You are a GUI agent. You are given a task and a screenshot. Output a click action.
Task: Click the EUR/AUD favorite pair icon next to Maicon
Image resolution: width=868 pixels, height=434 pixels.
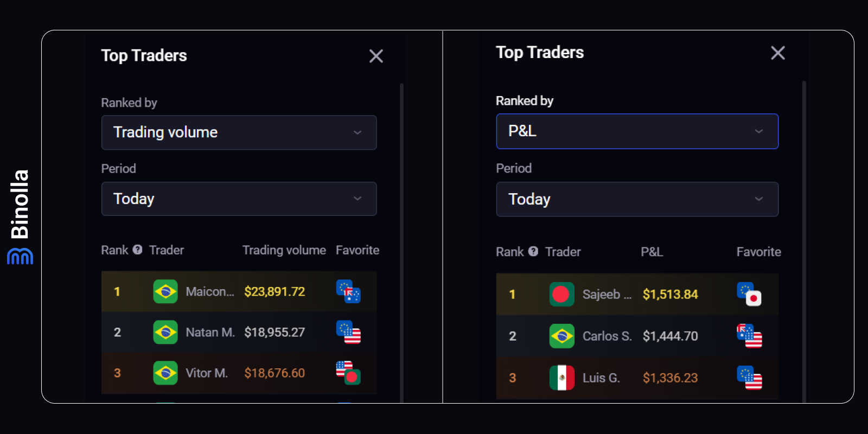point(349,291)
